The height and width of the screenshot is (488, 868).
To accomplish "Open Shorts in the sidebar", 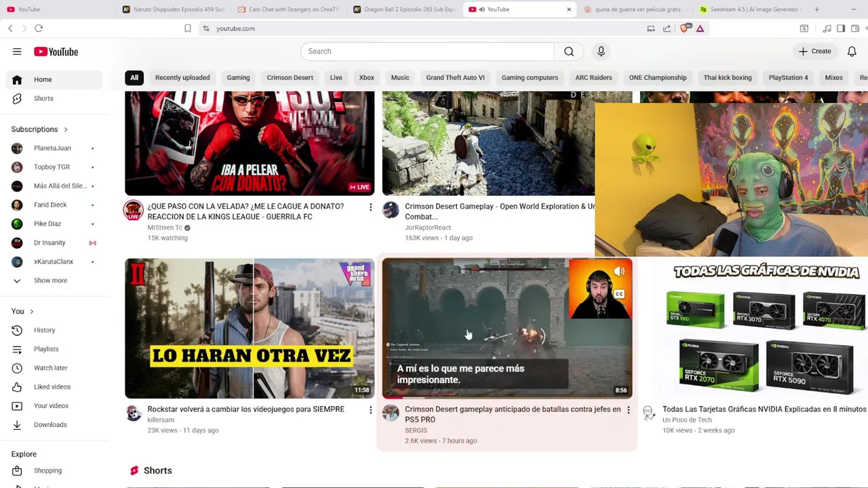I will tap(54, 98).
